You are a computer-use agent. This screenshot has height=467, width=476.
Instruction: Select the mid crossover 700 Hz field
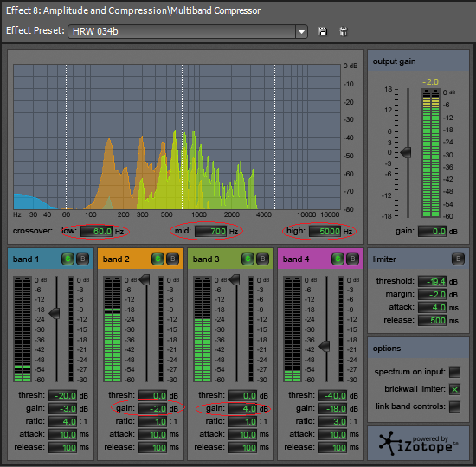click(211, 232)
